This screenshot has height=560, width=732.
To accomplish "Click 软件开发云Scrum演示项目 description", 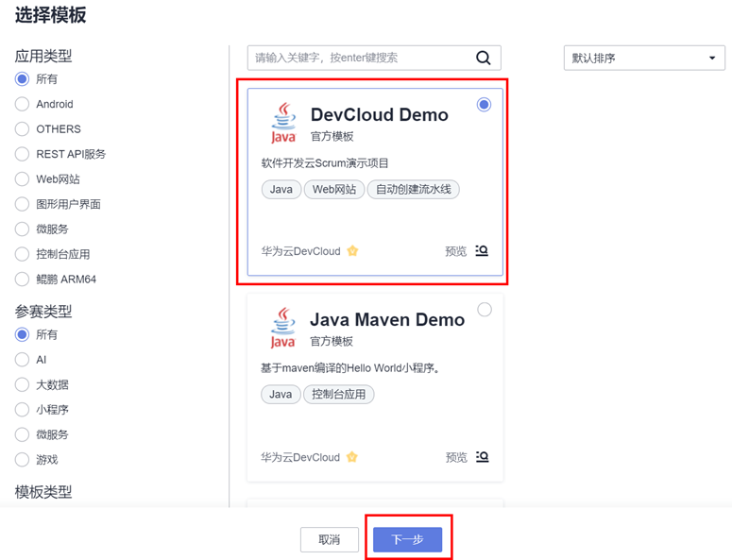I will click(325, 163).
